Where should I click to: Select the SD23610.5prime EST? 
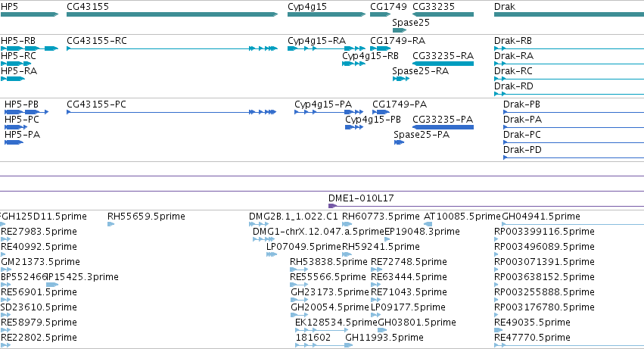pyautogui.click(x=6, y=315)
